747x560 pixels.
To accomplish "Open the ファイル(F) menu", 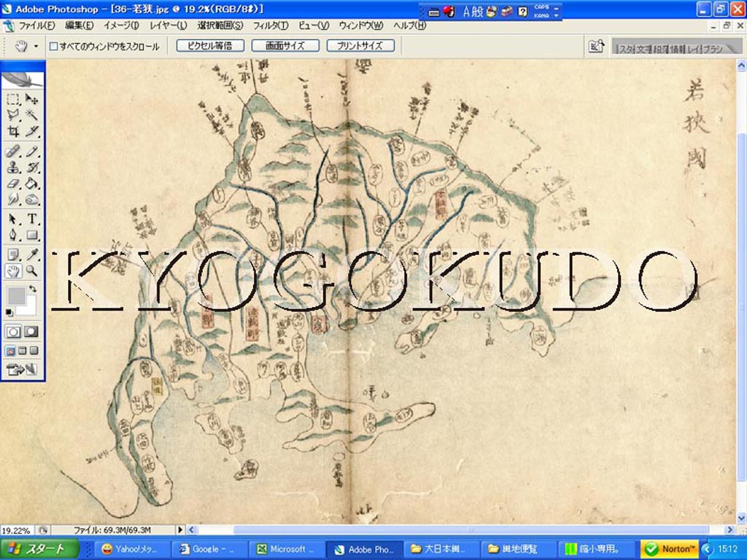I will (x=36, y=26).
